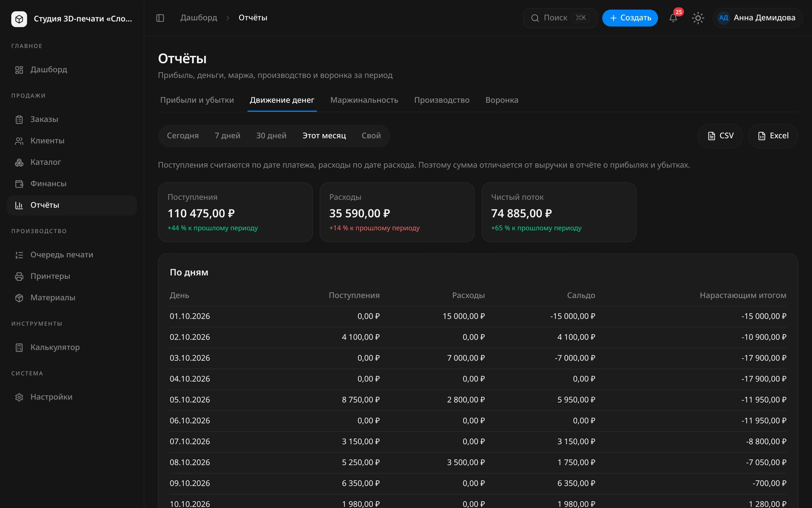Click Дашборд in the breadcrumb

click(x=199, y=18)
